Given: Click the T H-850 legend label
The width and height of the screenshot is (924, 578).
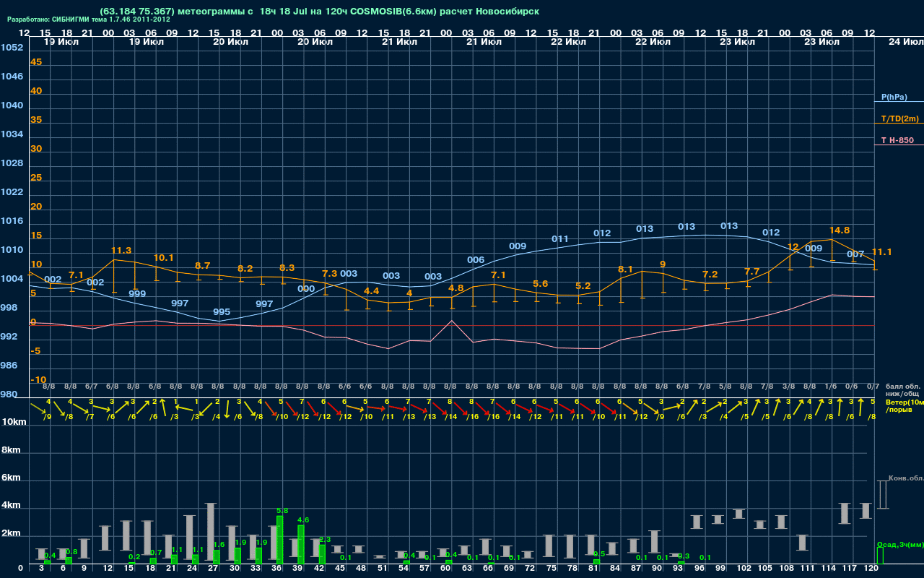Looking at the screenshot, I should pos(896,140).
